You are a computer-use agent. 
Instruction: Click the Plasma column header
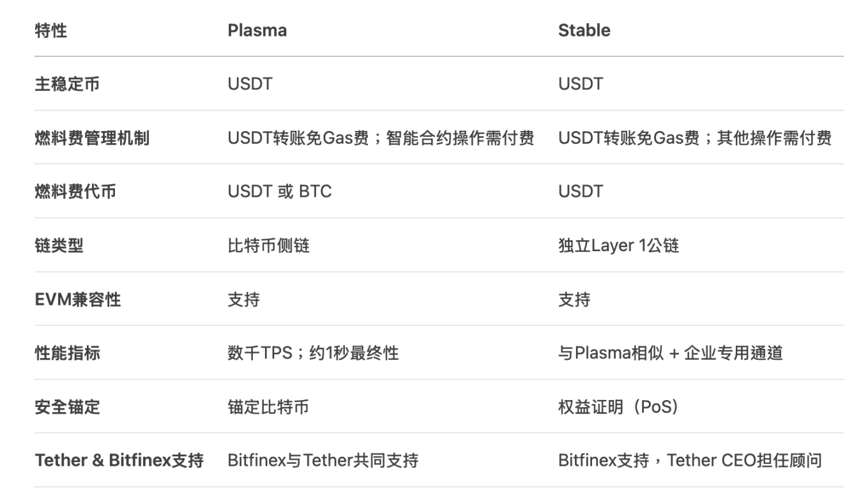tap(257, 30)
